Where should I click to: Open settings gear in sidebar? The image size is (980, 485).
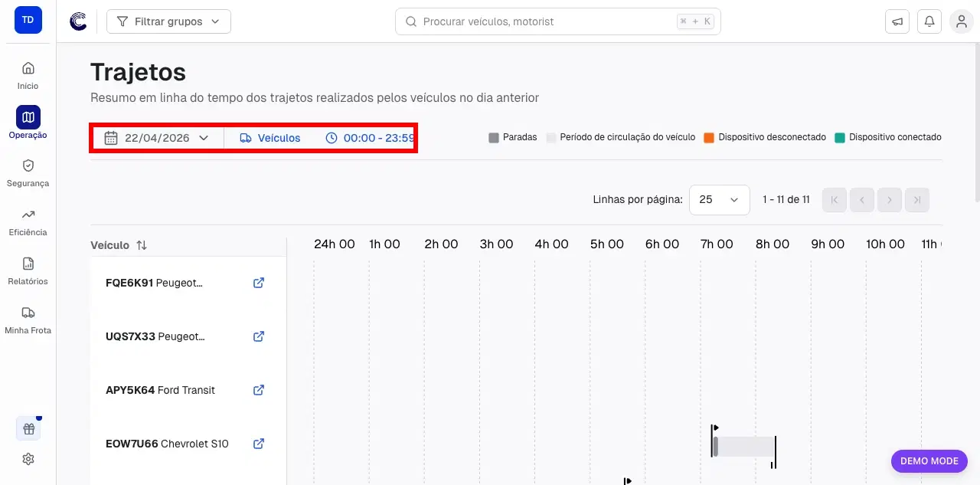pos(28,459)
